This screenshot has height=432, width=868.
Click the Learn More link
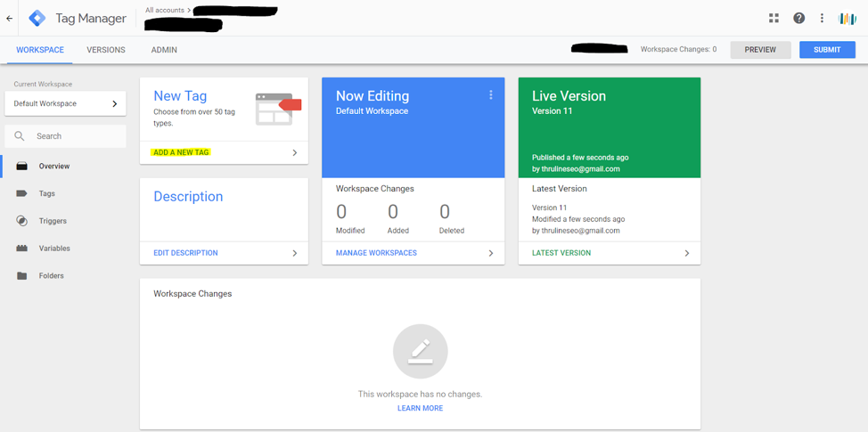point(420,408)
